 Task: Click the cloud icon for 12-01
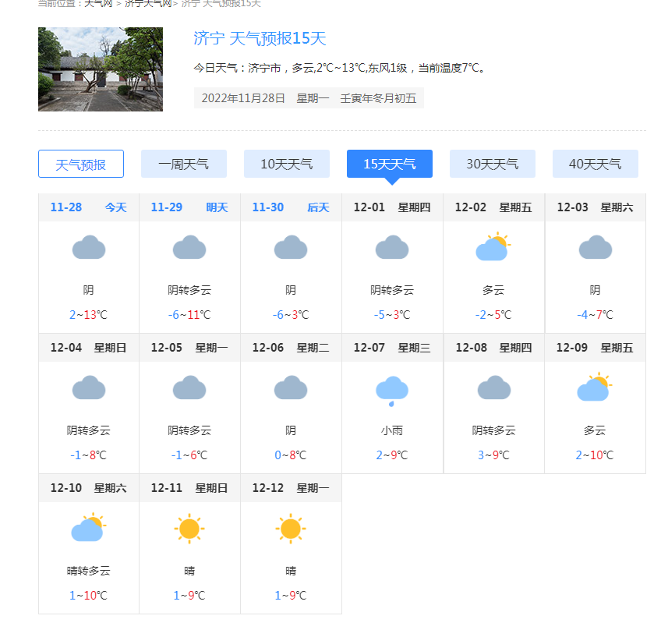click(391, 248)
